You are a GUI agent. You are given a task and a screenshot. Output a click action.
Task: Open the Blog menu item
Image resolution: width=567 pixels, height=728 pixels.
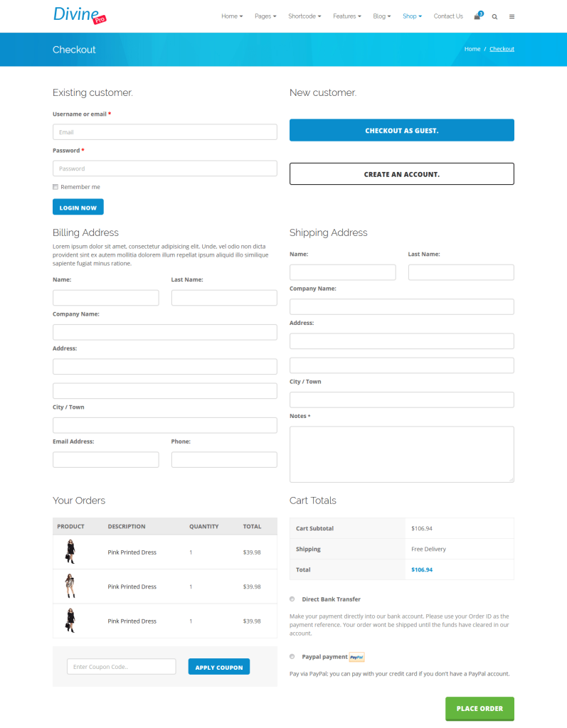point(381,16)
